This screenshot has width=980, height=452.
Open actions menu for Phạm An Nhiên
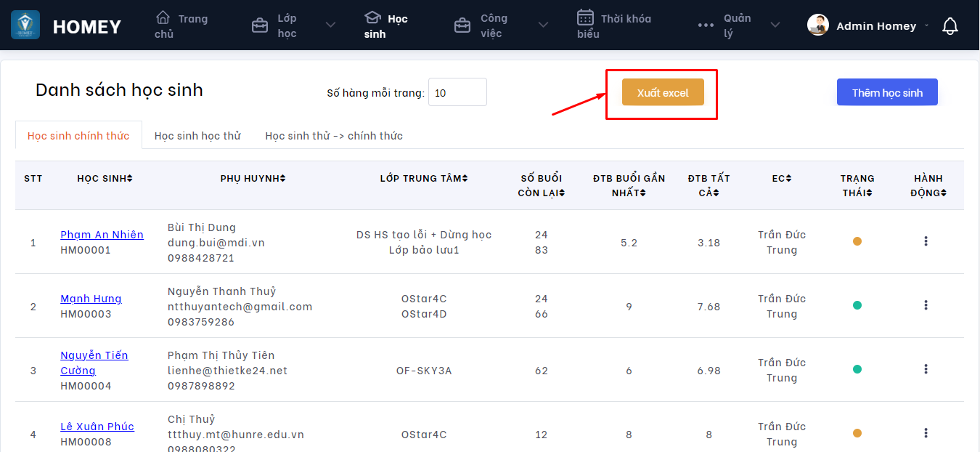[x=926, y=241]
